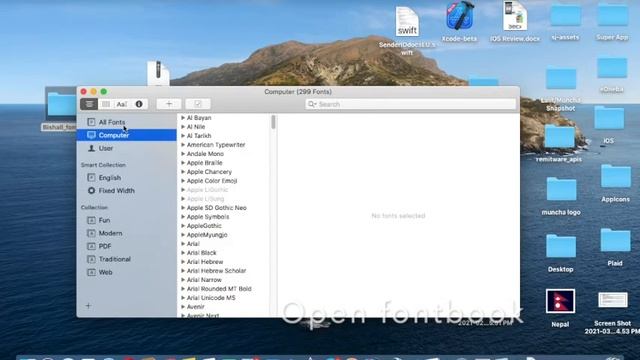Image resolution: width=640 pixels, height=360 pixels.
Task: Toggle enable or disable font checkbox button
Action: [198, 104]
